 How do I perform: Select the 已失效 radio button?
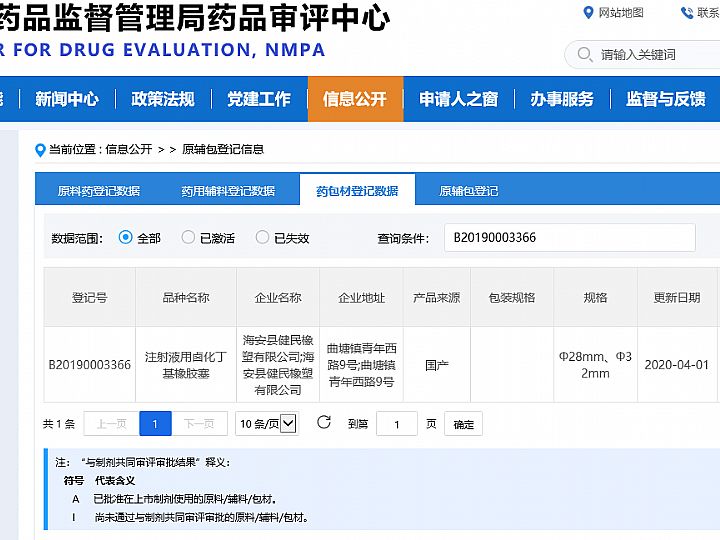[262, 238]
